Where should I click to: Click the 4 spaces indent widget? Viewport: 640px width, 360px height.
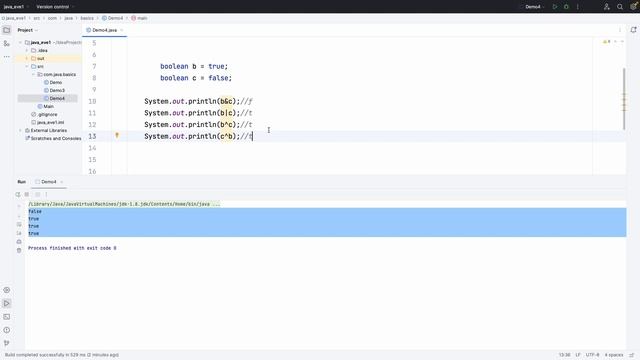point(614,355)
